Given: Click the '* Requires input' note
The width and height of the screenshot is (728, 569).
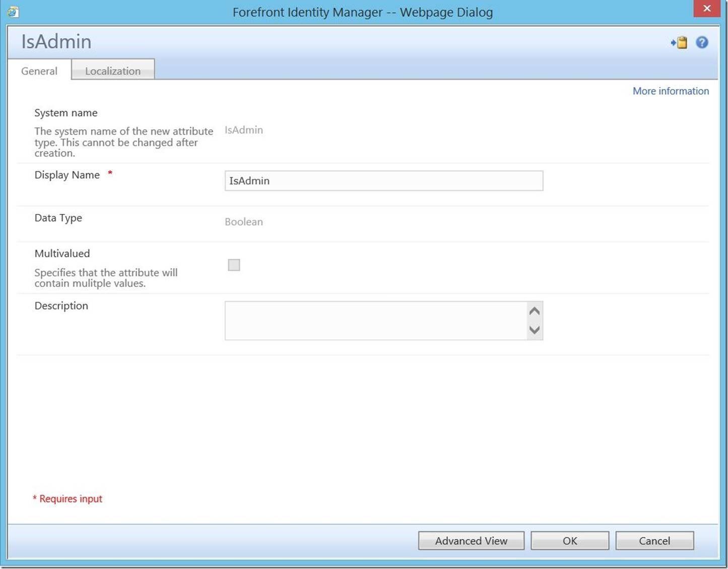Looking at the screenshot, I should pos(68,499).
